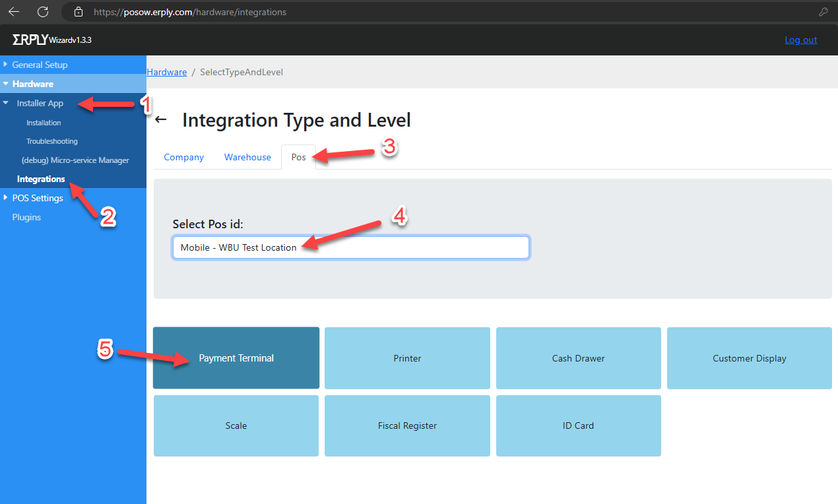Click the back arrow beside Integration Type and Level

click(x=160, y=120)
